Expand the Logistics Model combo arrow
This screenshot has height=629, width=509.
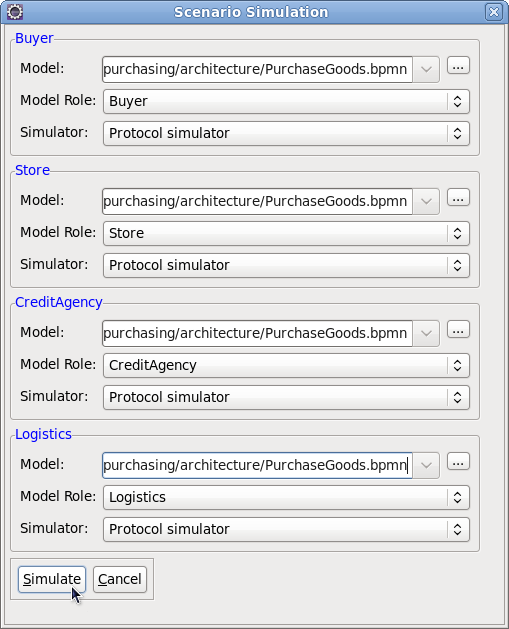click(x=426, y=465)
